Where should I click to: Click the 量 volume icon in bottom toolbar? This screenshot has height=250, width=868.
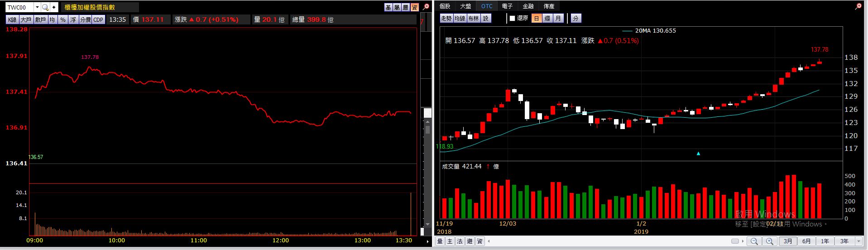click(x=440, y=241)
